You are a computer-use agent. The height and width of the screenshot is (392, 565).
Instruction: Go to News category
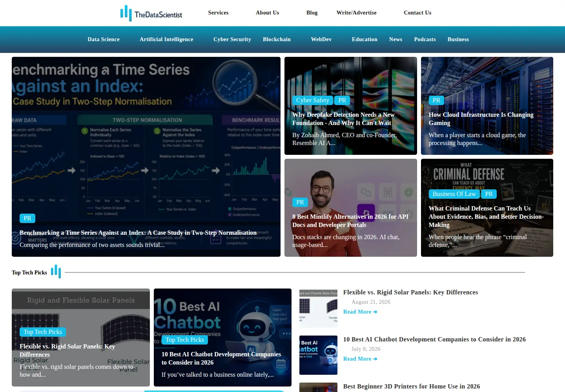pyautogui.click(x=395, y=40)
